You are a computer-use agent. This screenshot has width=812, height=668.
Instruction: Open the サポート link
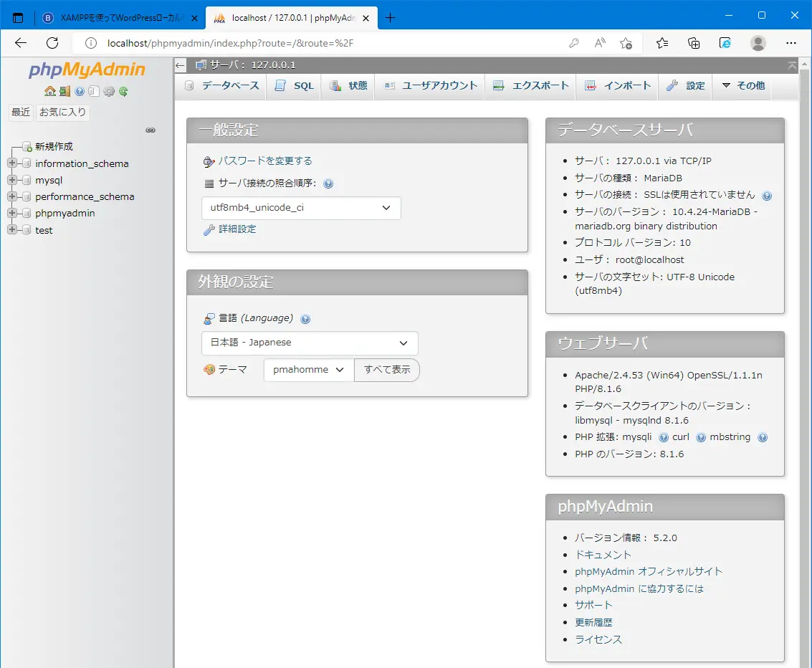pos(593,605)
